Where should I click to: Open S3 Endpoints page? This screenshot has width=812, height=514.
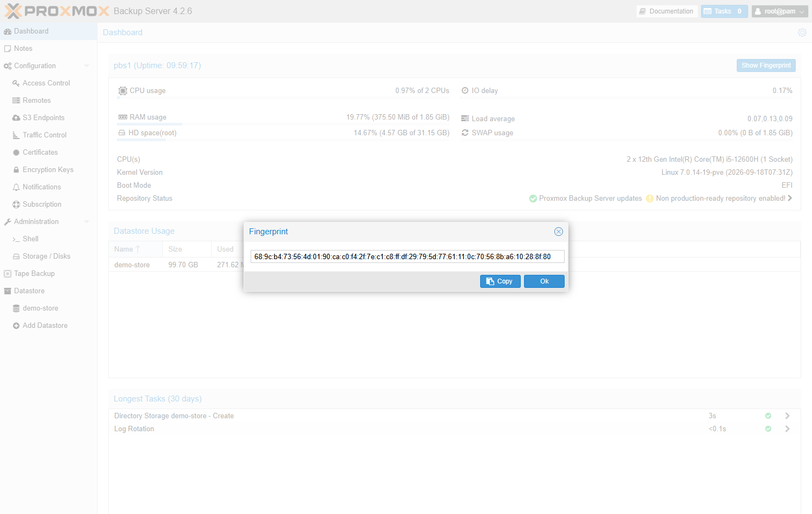point(48,118)
